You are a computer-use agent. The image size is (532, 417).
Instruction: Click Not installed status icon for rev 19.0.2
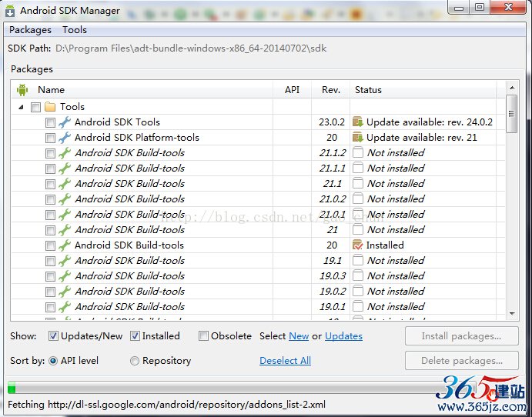(357, 292)
